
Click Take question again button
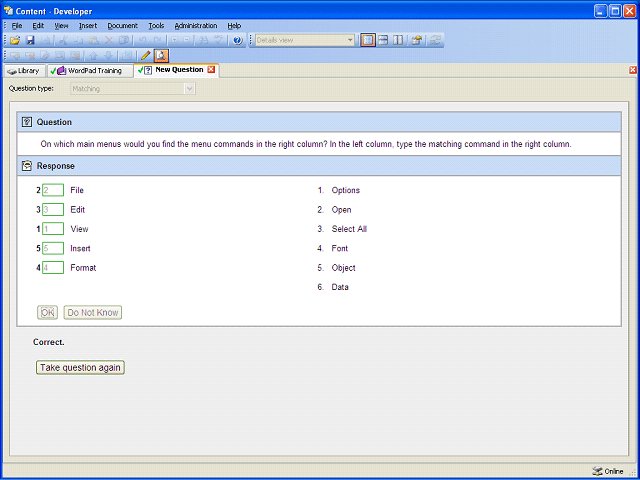80,367
